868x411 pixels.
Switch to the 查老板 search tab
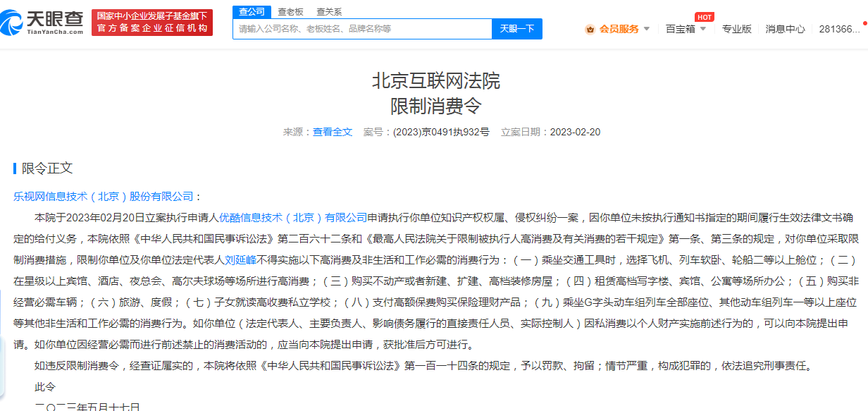click(290, 11)
